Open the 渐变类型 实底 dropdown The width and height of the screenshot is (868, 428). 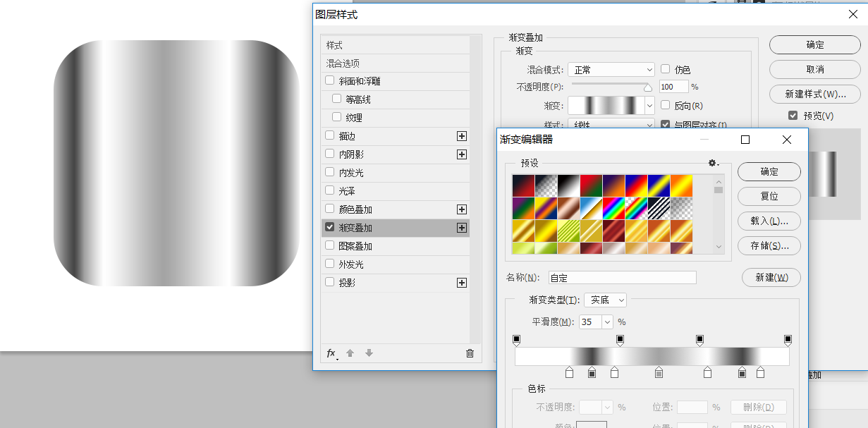606,300
